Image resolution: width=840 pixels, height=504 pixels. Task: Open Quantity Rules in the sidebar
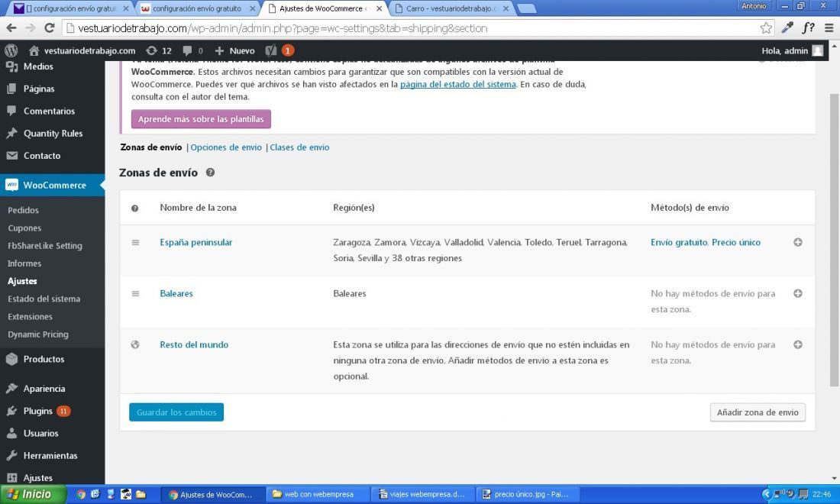click(x=53, y=134)
